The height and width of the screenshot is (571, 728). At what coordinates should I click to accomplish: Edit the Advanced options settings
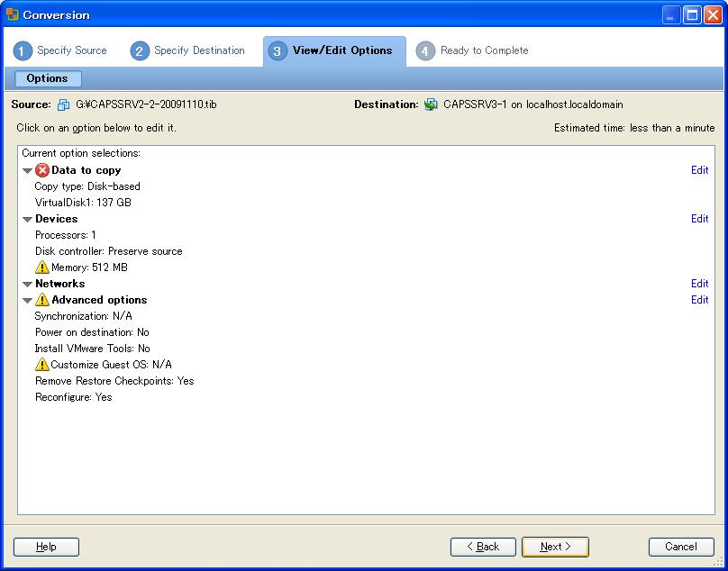(700, 300)
